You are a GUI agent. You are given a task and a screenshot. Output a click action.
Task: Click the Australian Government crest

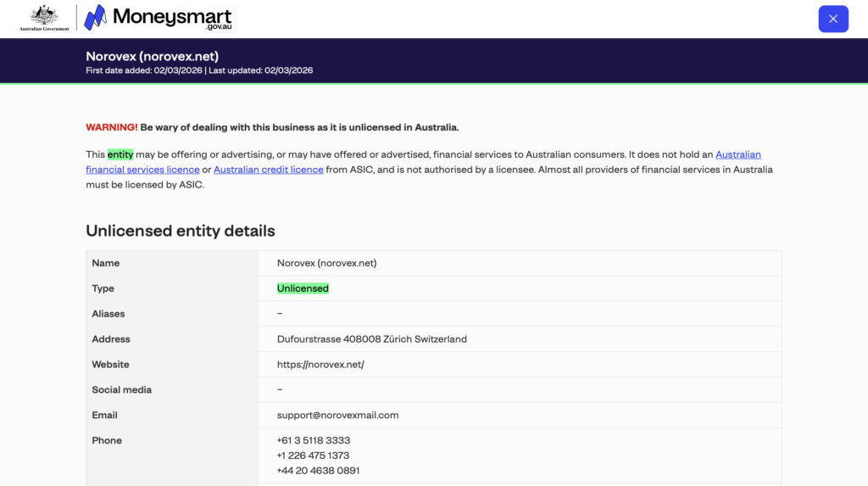(x=44, y=18)
